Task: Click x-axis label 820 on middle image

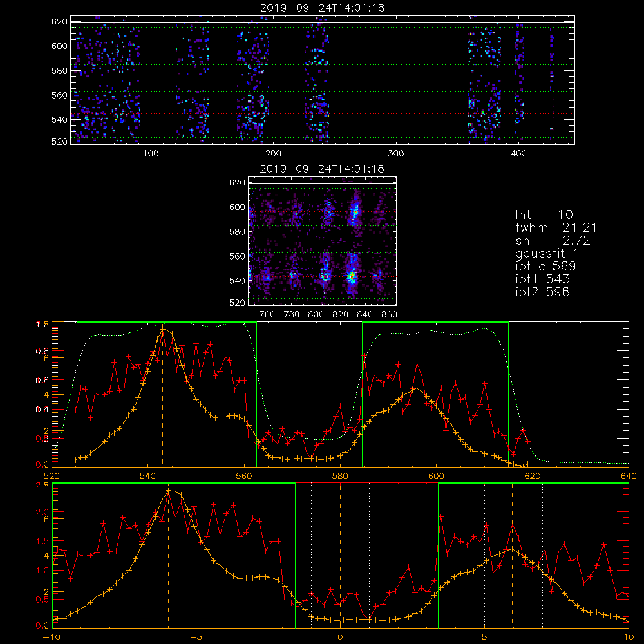Action: (x=341, y=315)
